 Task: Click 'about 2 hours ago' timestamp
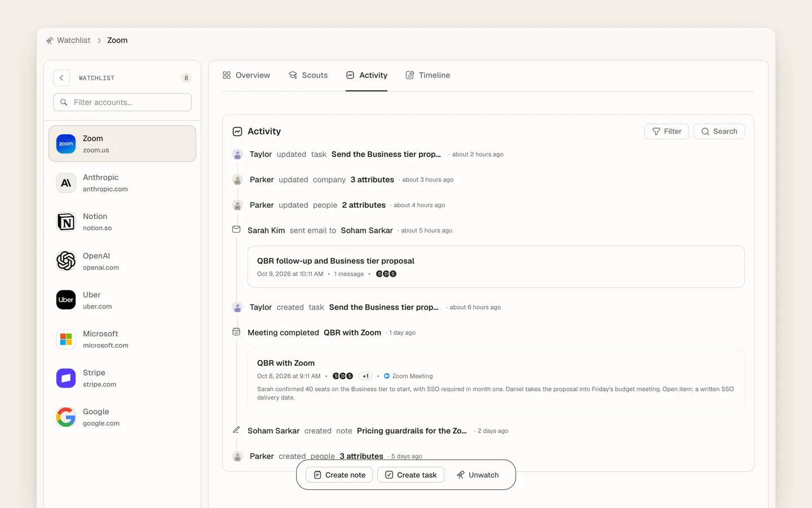click(478, 154)
